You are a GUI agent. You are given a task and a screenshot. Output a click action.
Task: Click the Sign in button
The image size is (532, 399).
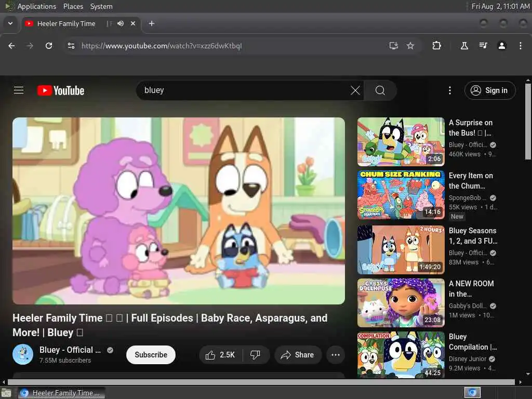pos(490,90)
